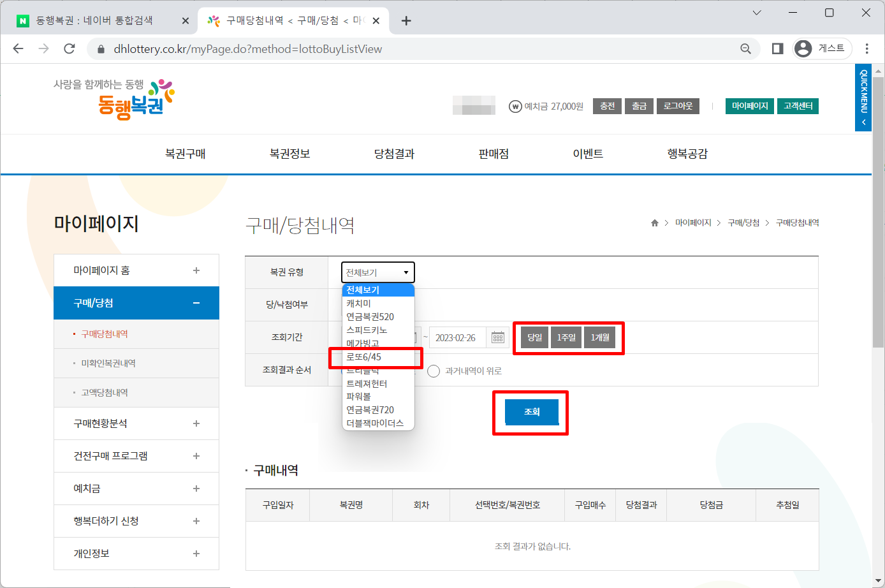Expand 개인정보 sidebar section

tap(136, 554)
